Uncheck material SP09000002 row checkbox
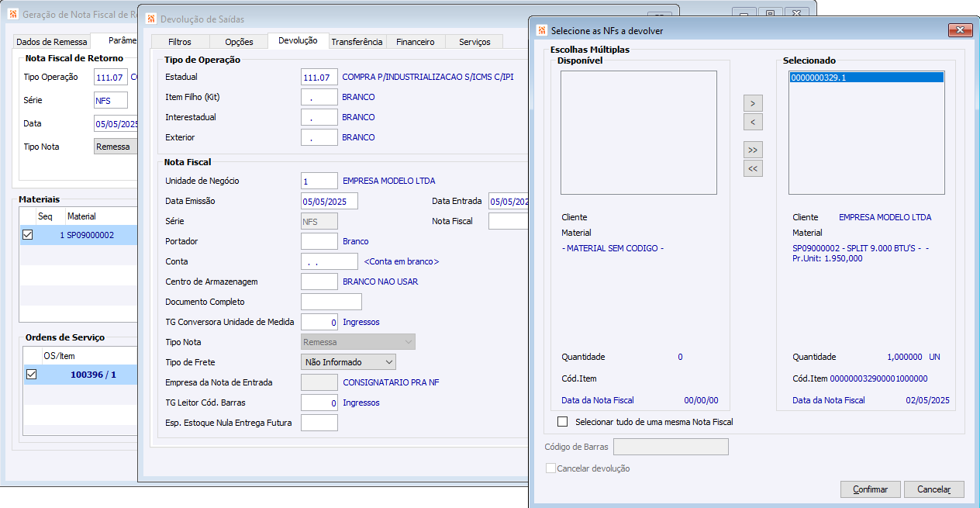This screenshot has width=980, height=508. tap(28, 235)
